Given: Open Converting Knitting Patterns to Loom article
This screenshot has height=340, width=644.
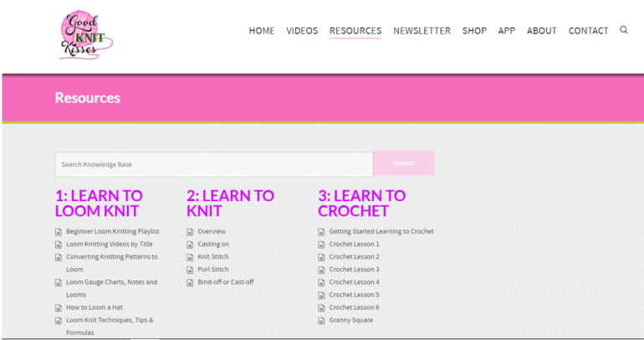Looking at the screenshot, I should coord(112,263).
